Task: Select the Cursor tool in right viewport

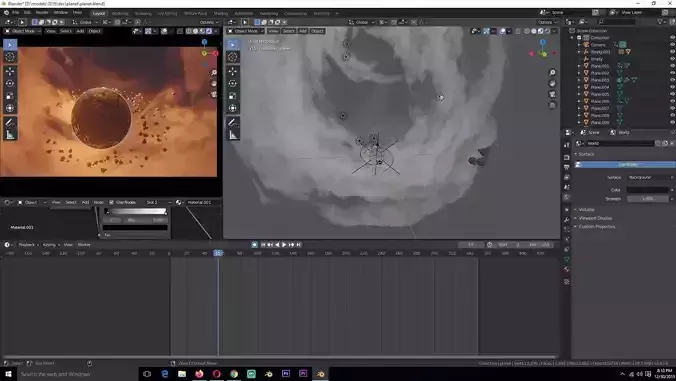Action: 233,57
